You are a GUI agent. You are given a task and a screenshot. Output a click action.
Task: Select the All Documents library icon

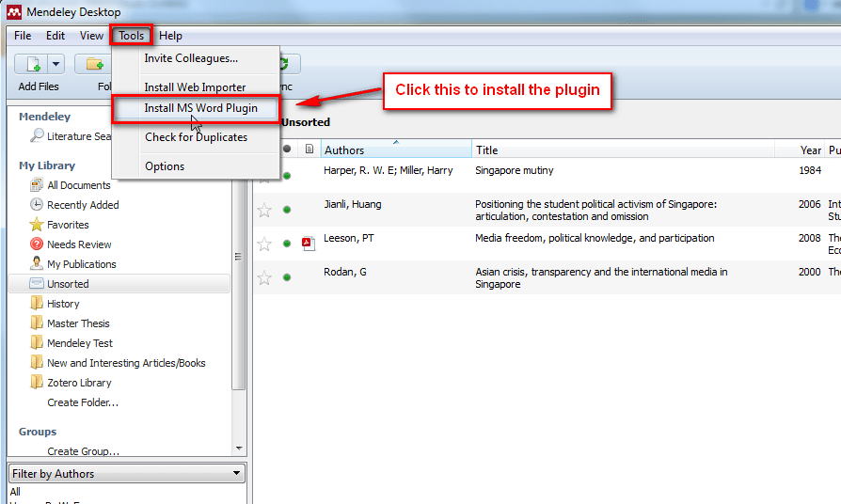tap(37, 185)
